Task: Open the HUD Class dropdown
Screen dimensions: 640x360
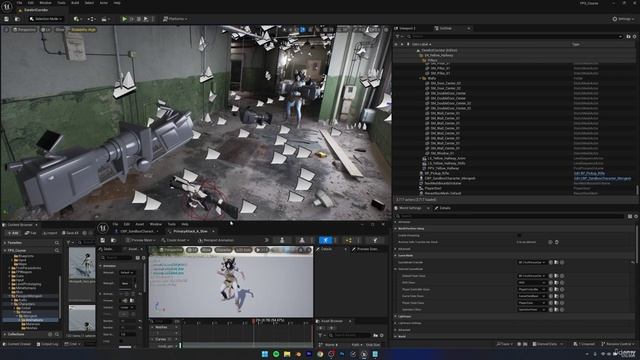Action: coord(532,282)
